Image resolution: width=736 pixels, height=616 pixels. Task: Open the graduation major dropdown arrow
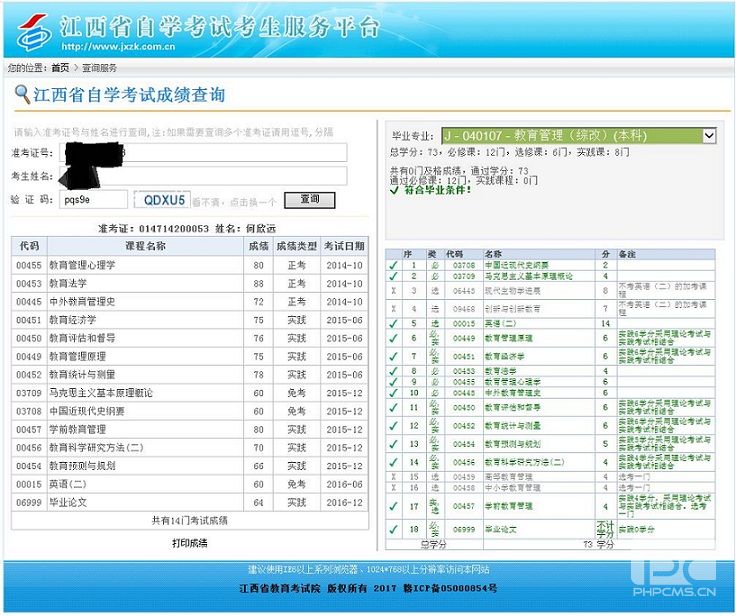(x=708, y=136)
